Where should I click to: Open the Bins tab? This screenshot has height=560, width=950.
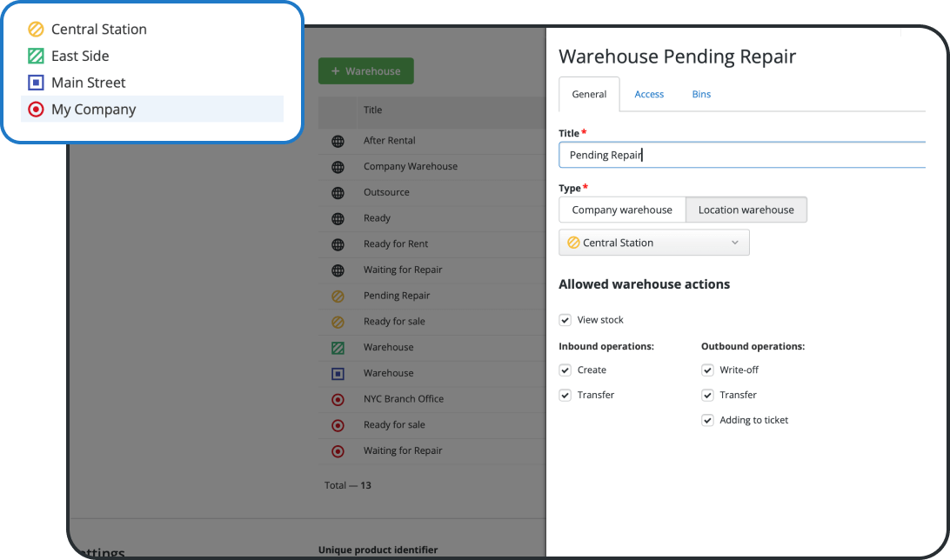pos(701,94)
